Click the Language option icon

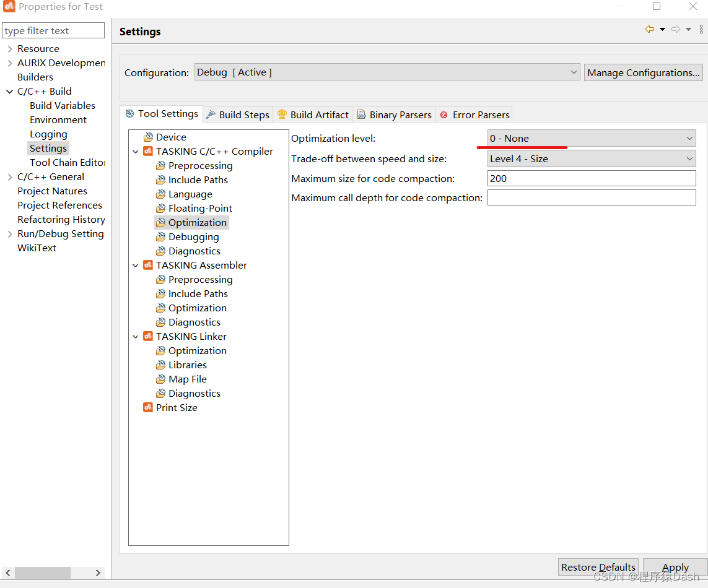tap(161, 194)
